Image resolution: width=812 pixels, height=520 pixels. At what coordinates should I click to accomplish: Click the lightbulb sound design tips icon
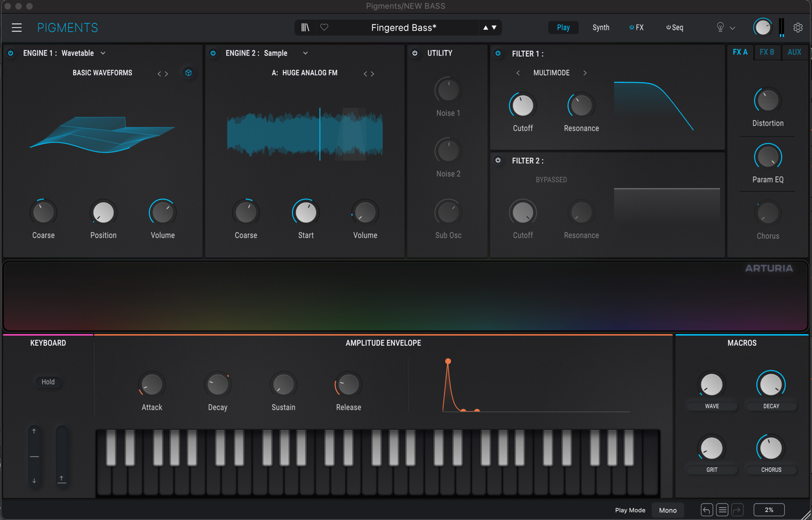[x=720, y=27]
